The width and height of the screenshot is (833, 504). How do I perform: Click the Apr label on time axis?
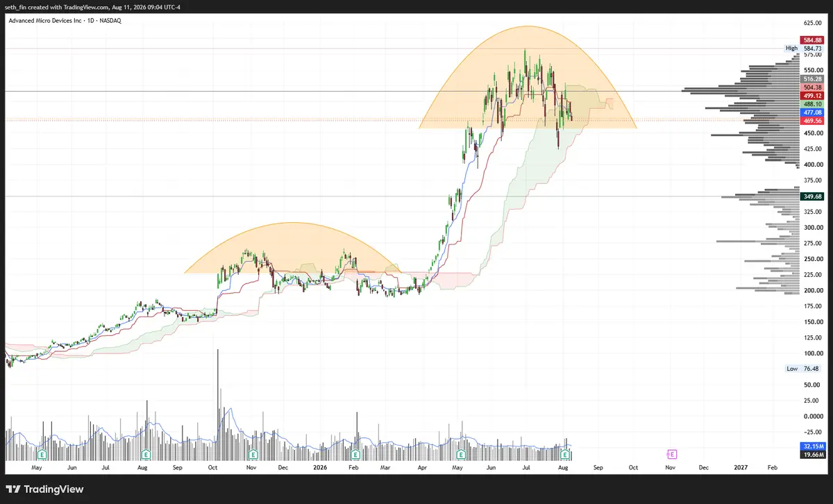point(421,468)
